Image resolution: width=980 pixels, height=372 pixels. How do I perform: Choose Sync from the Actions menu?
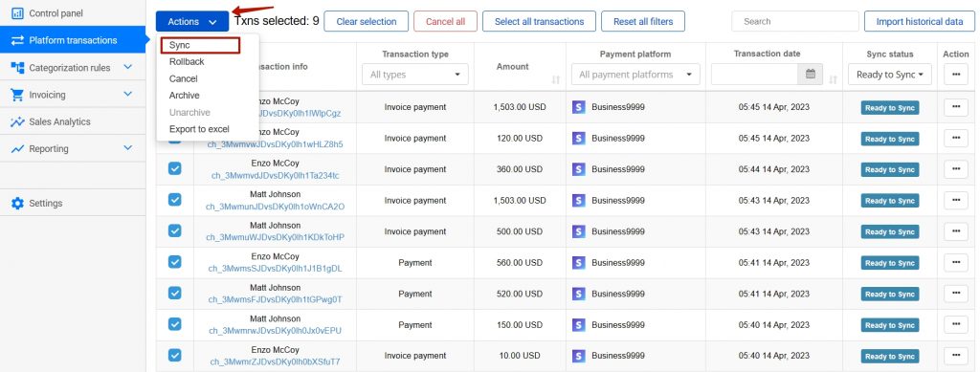click(x=200, y=46)
